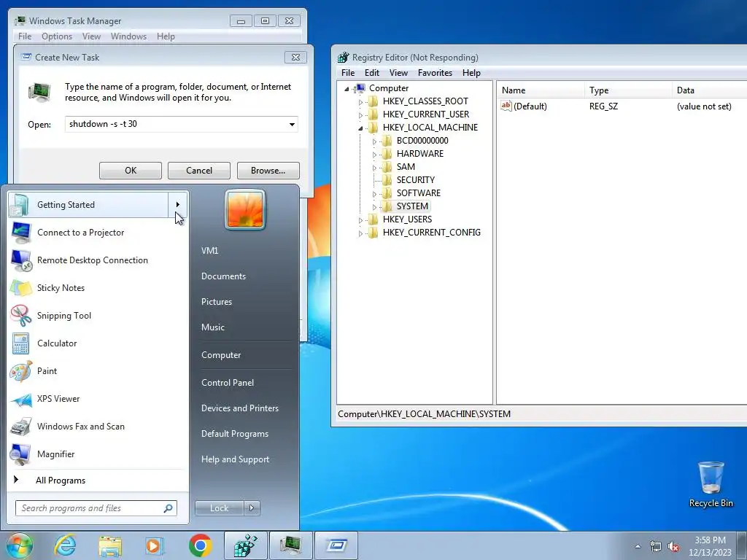
Task: Launch Connect to a Projector
Action: point(98,233)
